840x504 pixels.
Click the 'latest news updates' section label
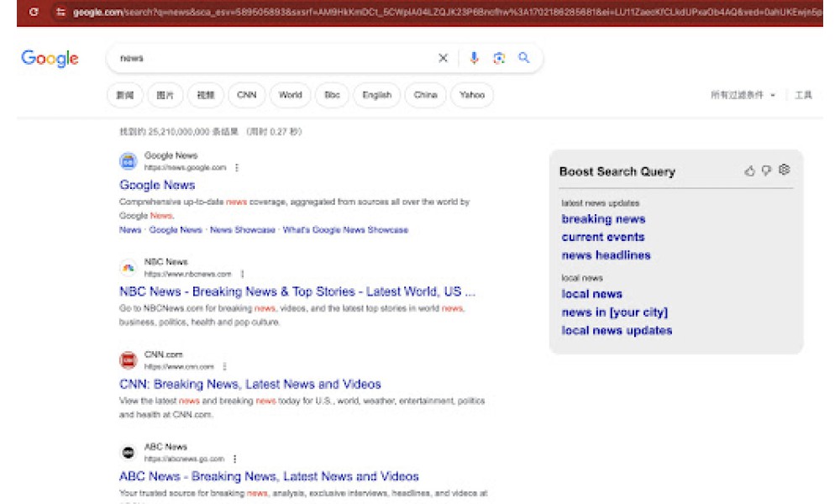(600, 203)
